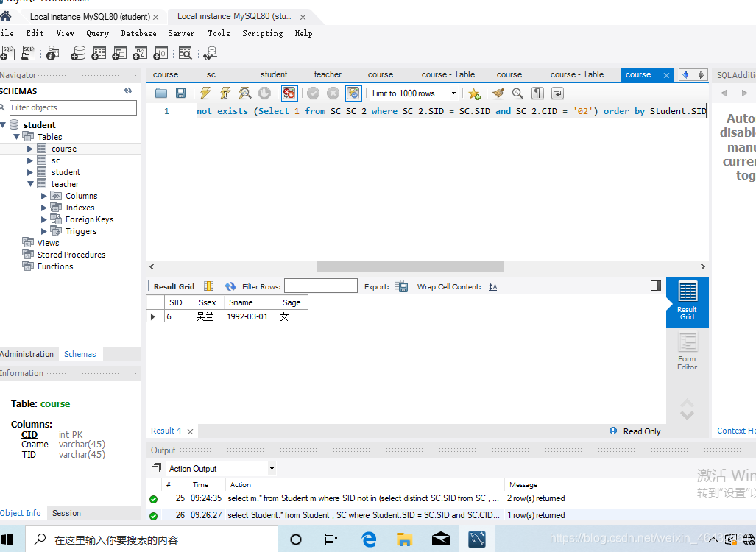Create a new function icon
Viewport: 756px width, 552px height.
[160, 53]
